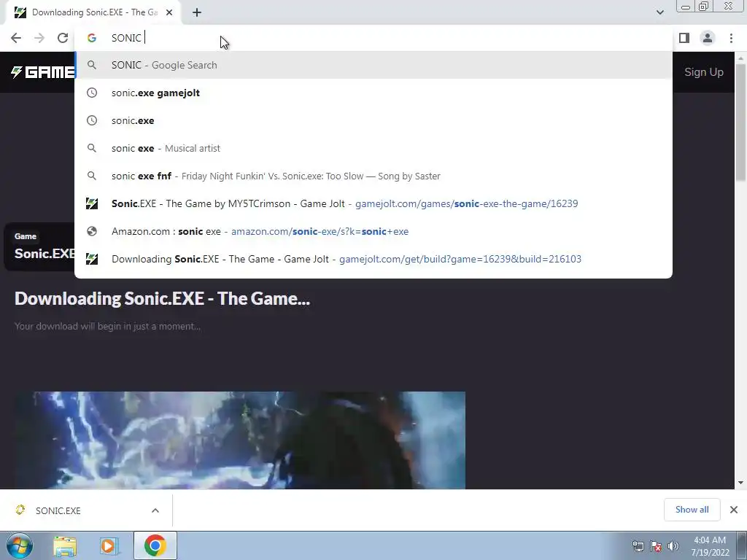Click the browser forward arrow

click(39, 38)
